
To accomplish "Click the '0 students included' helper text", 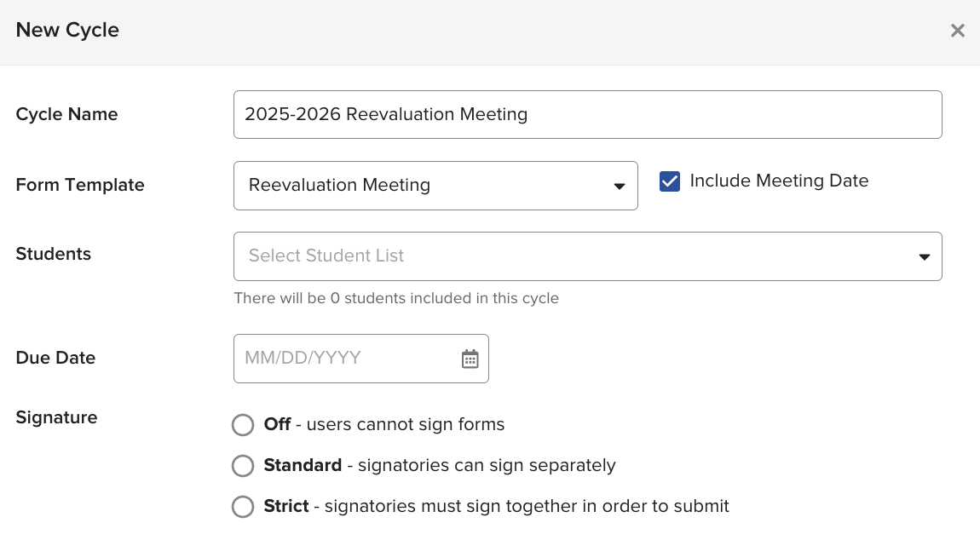I will tap(396, 298).
